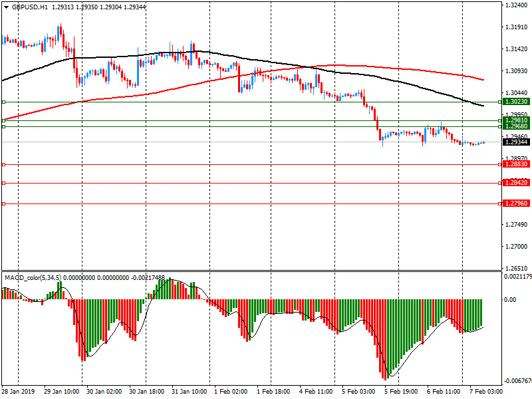Viewport: 532px width, 399px height.
Task: Click the MACD_color(5,34,5) indicator label
Action: 41,277
